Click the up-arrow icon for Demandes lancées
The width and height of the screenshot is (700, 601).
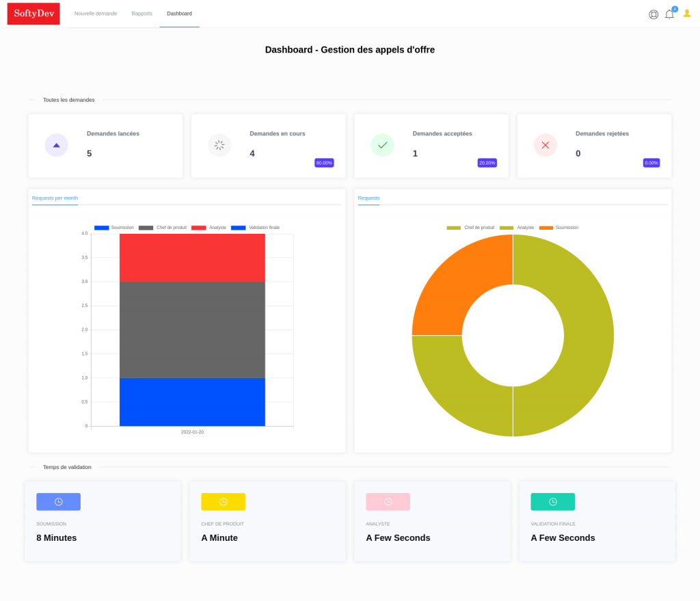(x=56, y=145)
